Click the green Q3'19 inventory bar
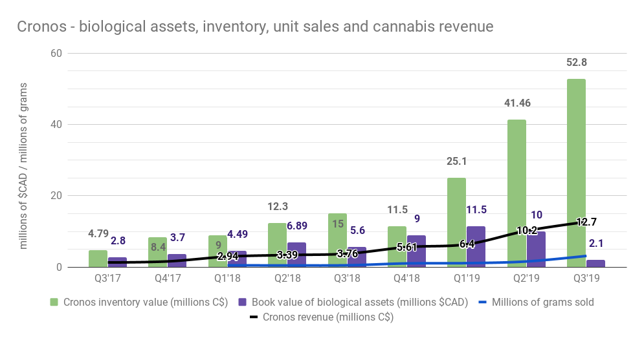 click(576, 173)
